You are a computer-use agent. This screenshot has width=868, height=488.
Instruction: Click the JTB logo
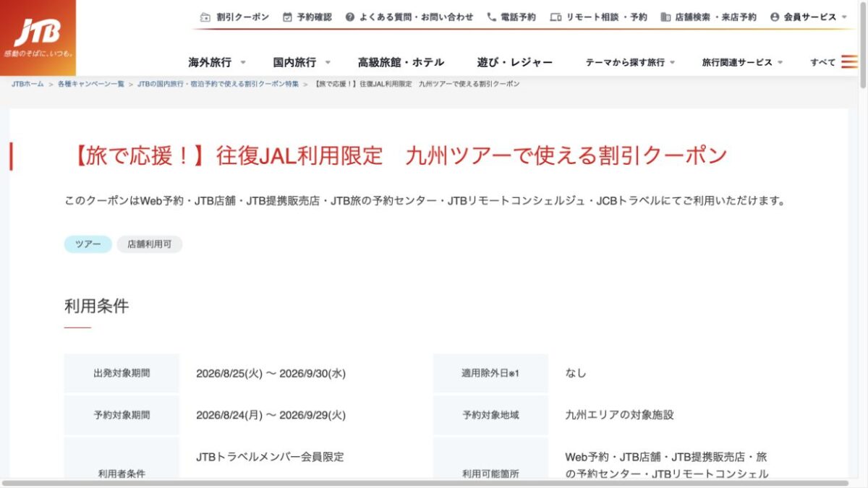point(38,38)
